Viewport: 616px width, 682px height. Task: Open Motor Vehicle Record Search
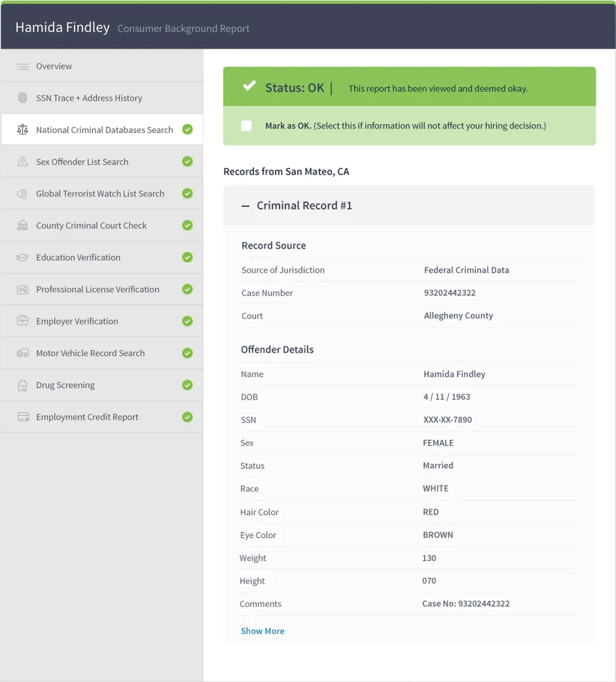click(102, 353)
